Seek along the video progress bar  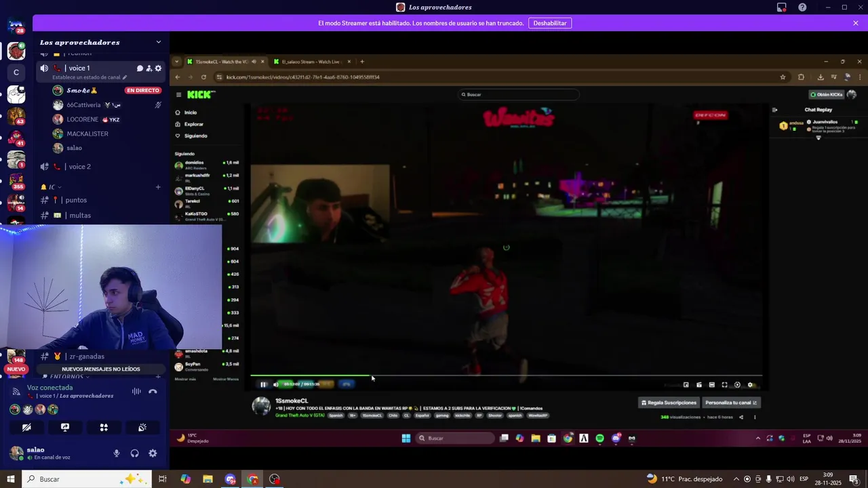(506, 375)
